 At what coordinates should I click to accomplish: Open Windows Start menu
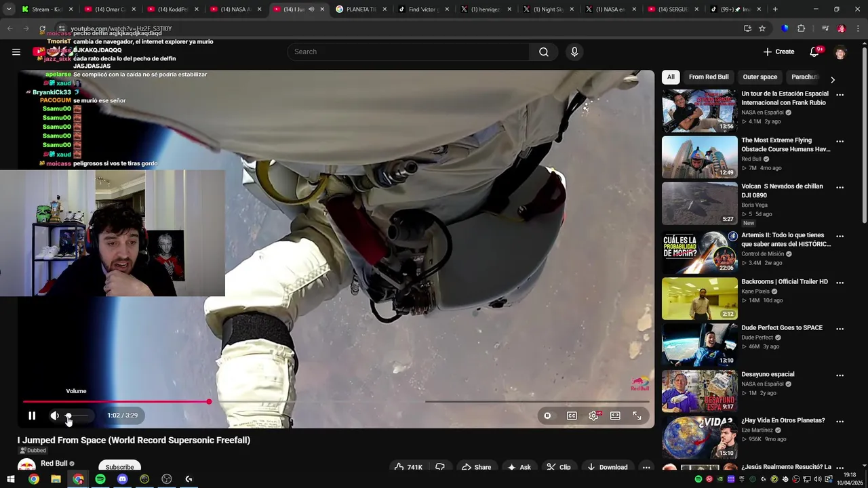[x=11, y=479]
